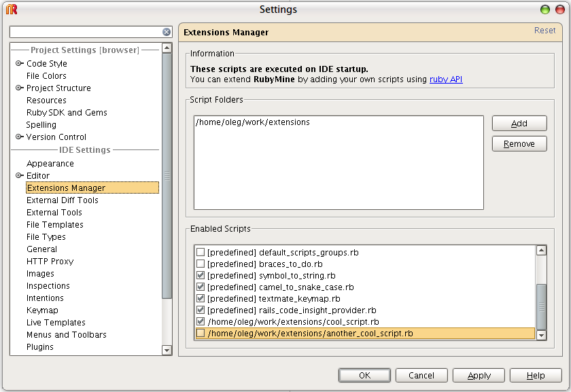
Task: Expand the Version Control node
Action: click(19, 137)
